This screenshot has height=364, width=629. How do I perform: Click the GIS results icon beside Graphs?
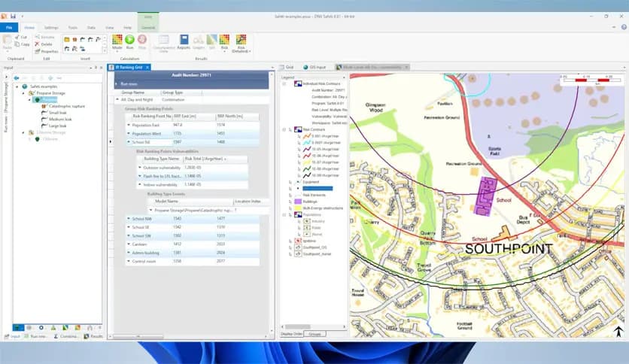(x=211, y=39)
